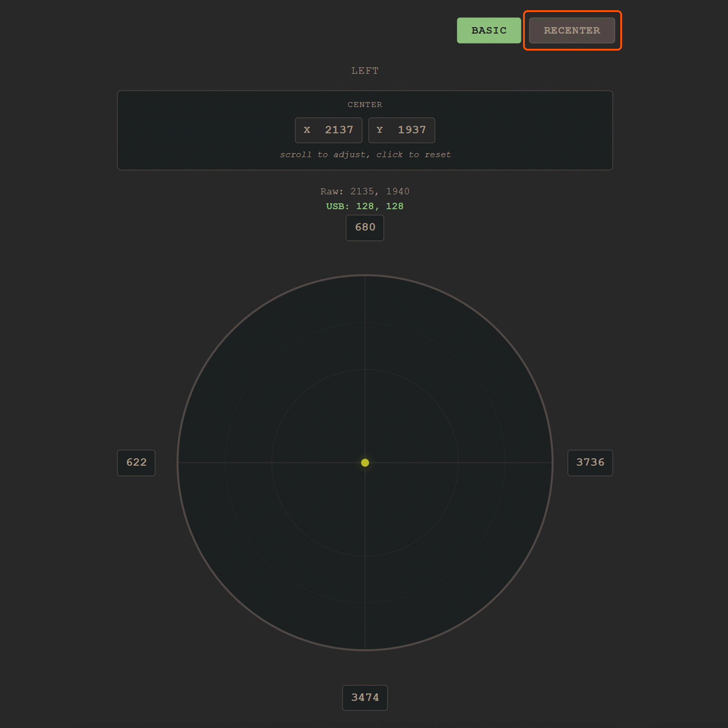Click the Raw reading text line
728x728 pixels.
click(365, 191)
